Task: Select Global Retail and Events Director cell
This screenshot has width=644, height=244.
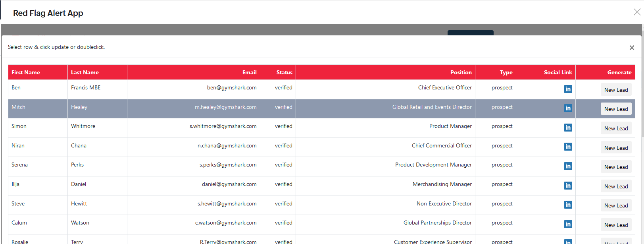Action: click(385, 108)
